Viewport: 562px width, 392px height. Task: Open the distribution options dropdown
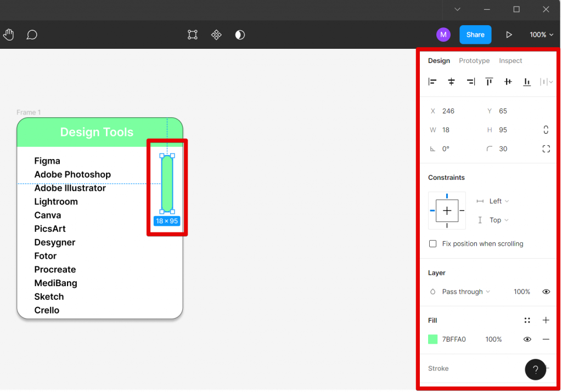tap(546, 82)
